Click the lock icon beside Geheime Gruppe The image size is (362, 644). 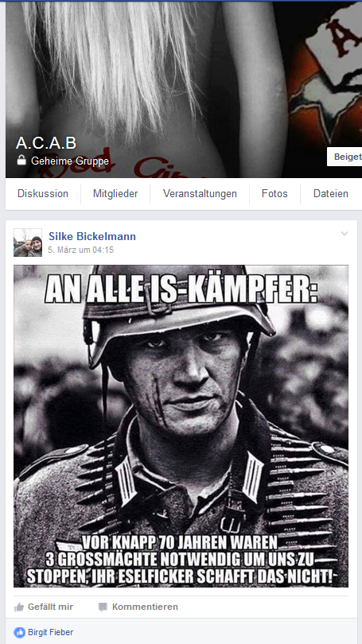tap(21, 160)
